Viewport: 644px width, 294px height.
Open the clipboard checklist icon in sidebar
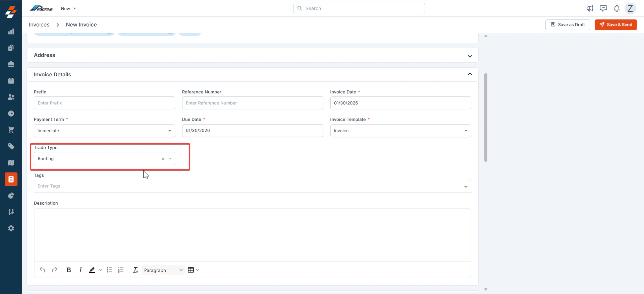11,48
